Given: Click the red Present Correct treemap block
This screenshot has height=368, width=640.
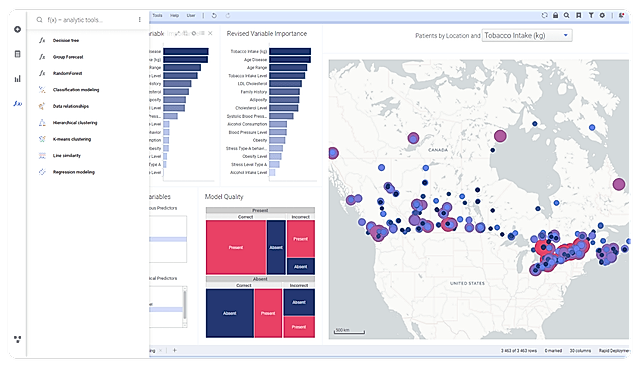Looking at the screenshot, I should coord(236,247).
